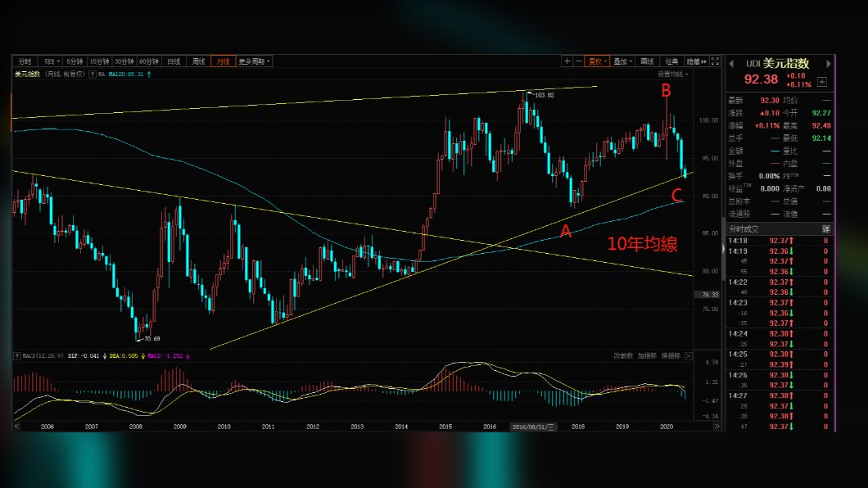The image size is (868, 488).
Task: Select the 60分钟 chart period
Action: [x=149, y=61]
